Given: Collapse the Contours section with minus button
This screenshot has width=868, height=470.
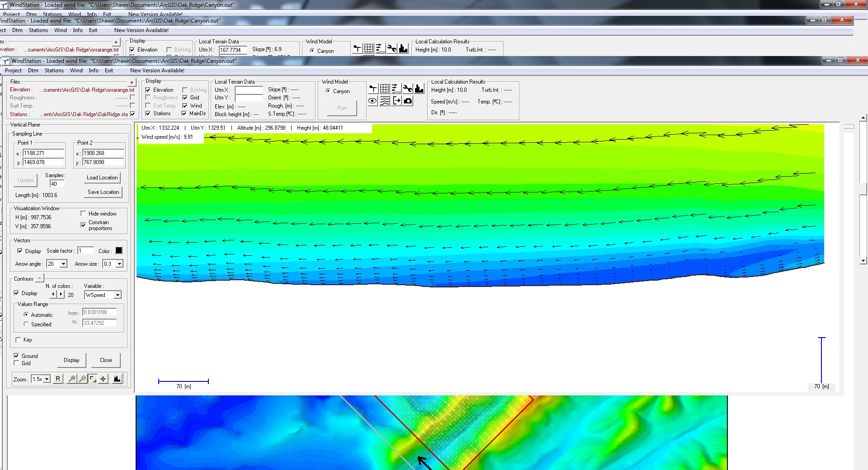Looking at the screenshot, I should (39, 278).
